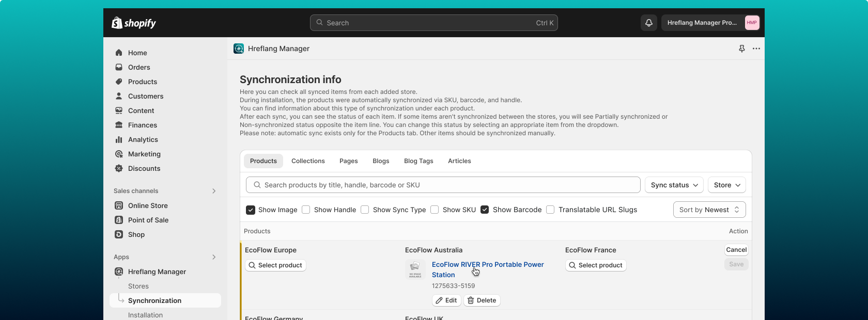The image size is (868, 320).
Task: Open the Hreflang Manager Pro account menu
Action: (x=711, y=23)
